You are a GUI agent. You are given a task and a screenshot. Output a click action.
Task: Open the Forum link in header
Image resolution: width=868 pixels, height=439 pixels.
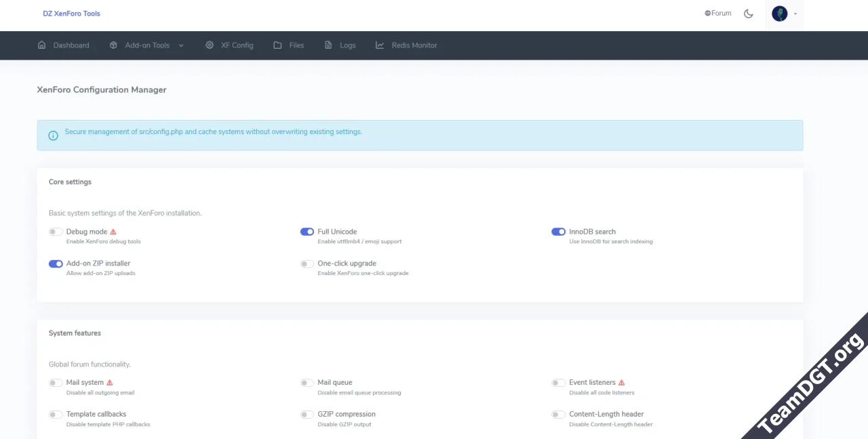[718, 14]
